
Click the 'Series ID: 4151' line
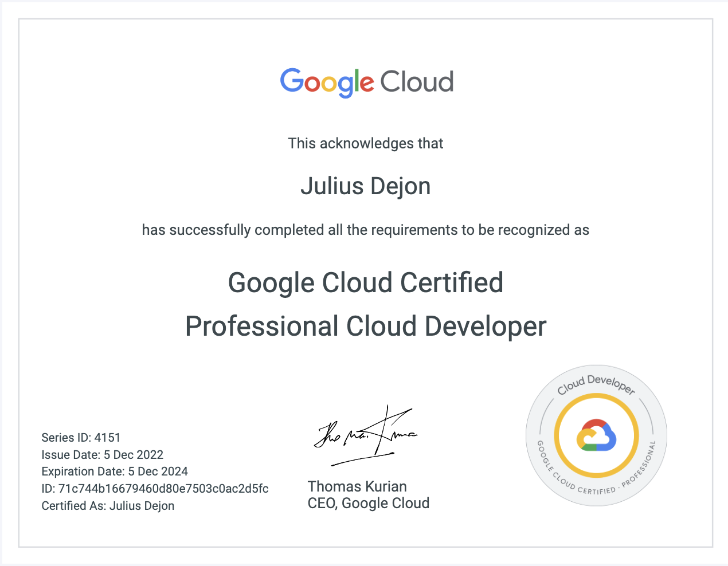(81, 438)
